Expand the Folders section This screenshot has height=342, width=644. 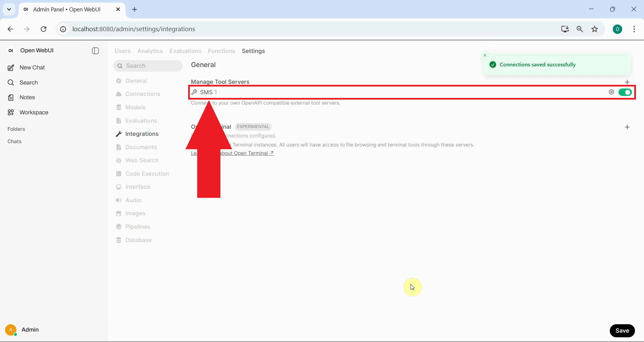(x=16, y=129)
